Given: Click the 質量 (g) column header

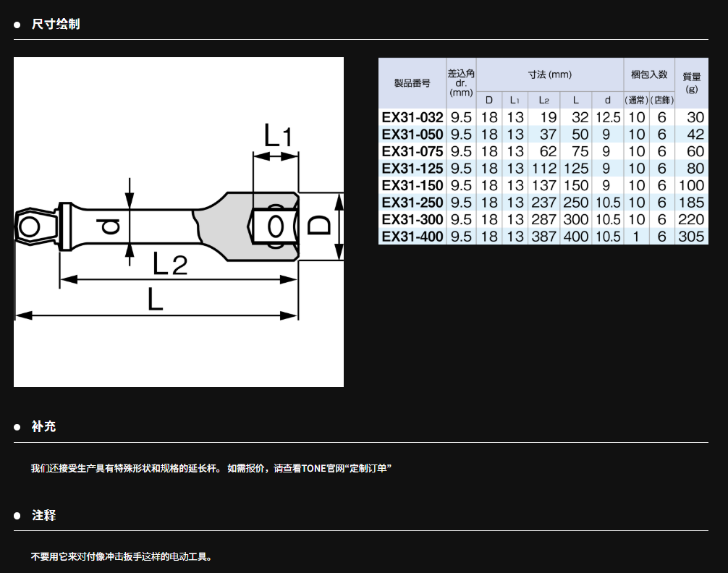Looking at the screenshot, I should [691, 83].
